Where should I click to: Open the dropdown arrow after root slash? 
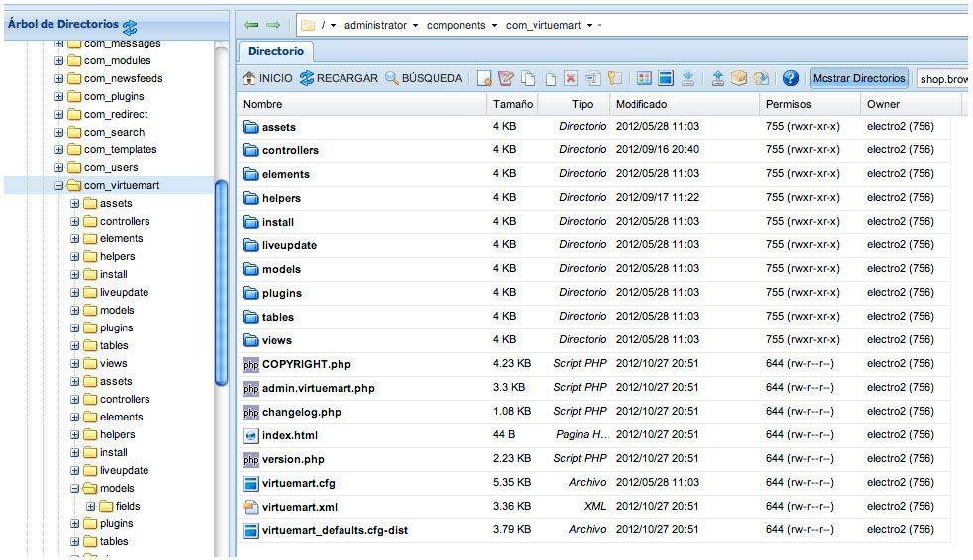pyautogui.click(x=334, y=26)
